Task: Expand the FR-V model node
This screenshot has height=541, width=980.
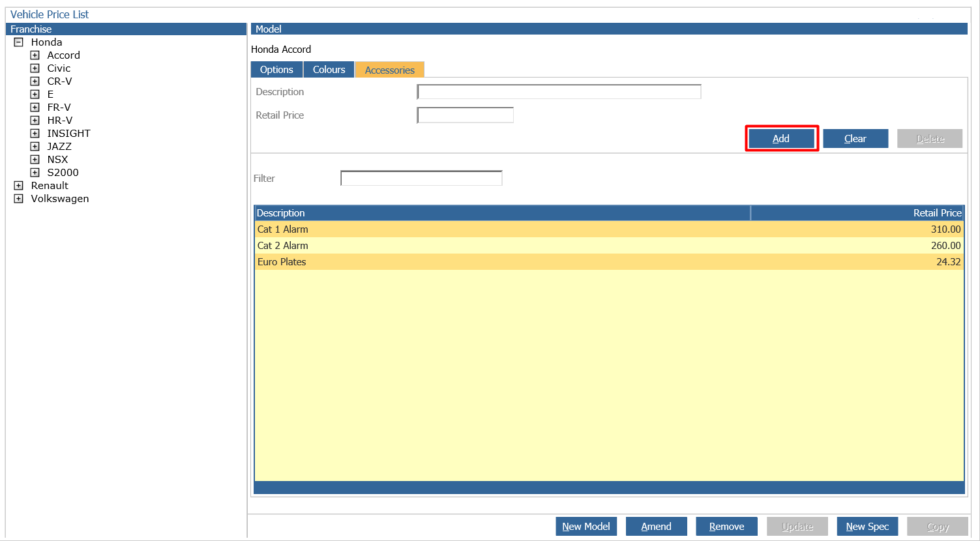Action: (35, 108)
